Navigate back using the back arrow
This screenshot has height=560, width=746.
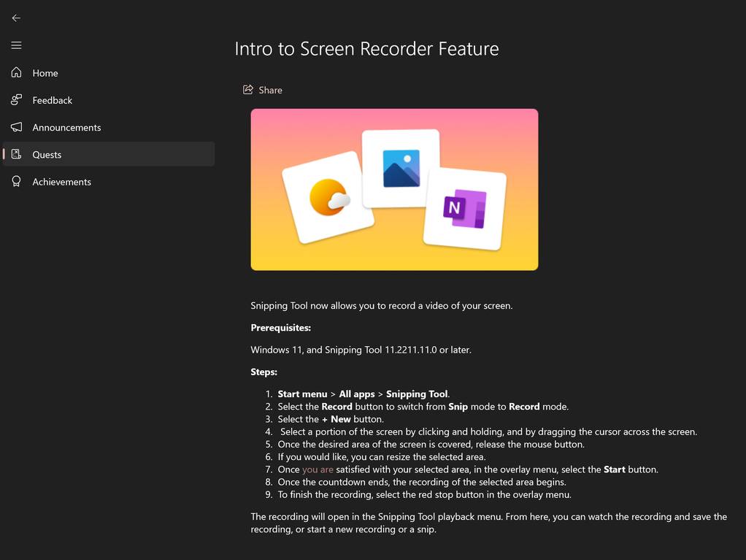(x=15, y=18)
